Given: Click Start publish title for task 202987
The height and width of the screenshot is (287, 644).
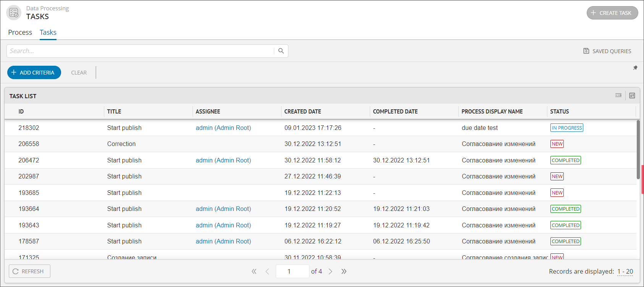Looking at the screenshot, I should [x=124, y=176].
